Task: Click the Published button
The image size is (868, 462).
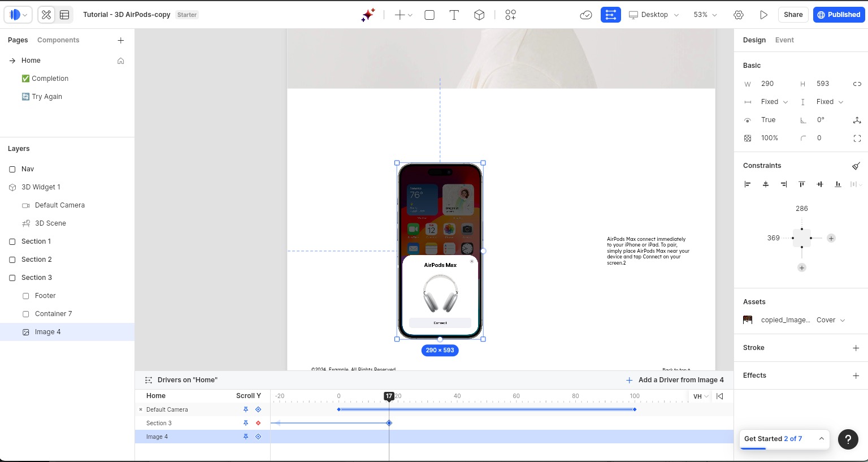Action: 839,15
